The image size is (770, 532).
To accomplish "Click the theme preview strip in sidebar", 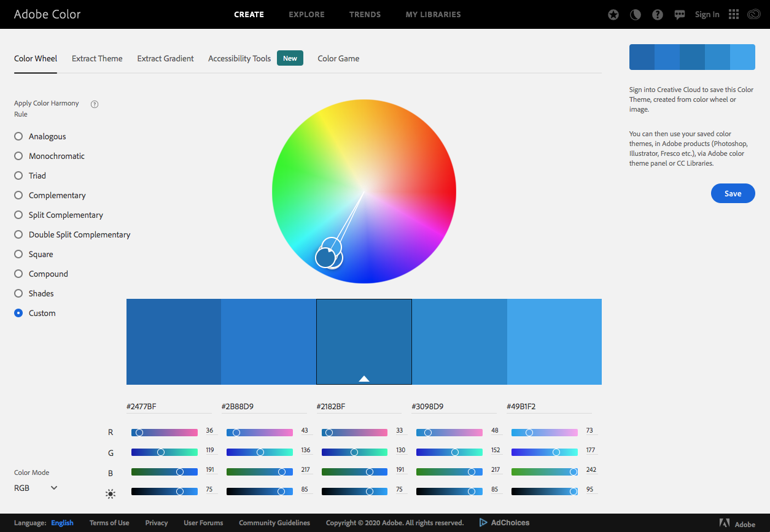I will click(692, 57).
